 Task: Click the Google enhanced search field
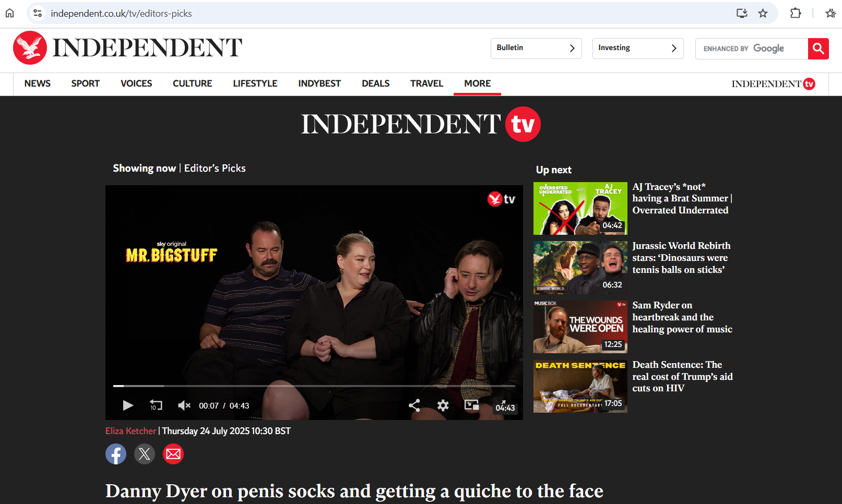pyautogui.click(x=752, y=49)
